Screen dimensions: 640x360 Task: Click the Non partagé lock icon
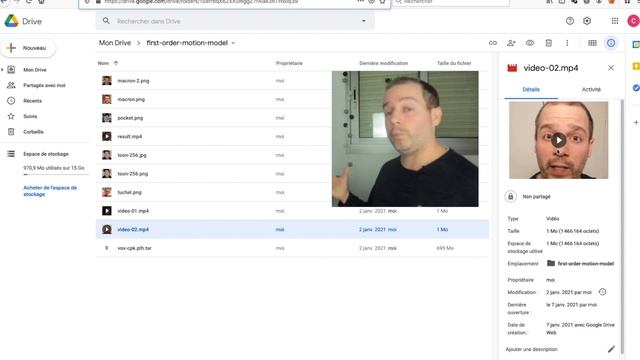510,197
